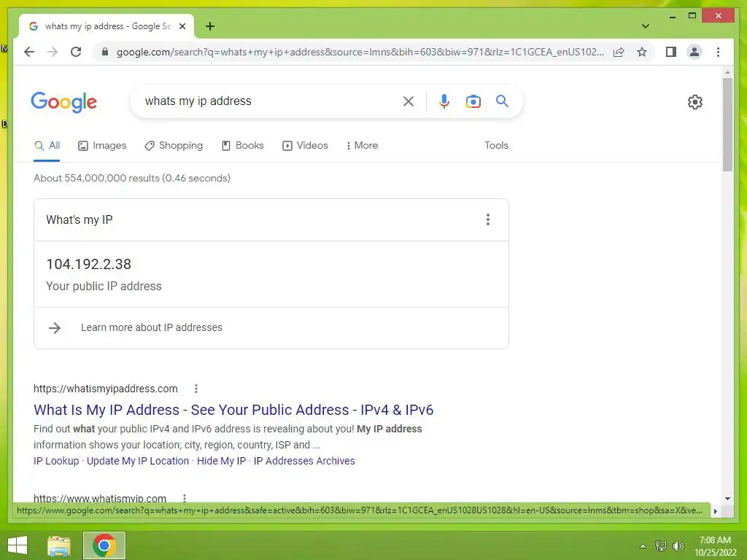
Task: Select the IP address 104.192.2.38 text
Action: point(88,264)
